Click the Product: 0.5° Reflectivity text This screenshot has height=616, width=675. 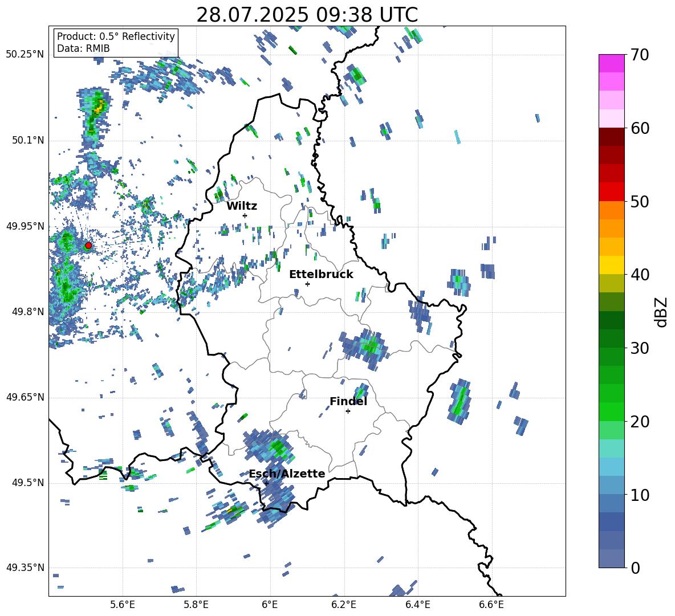click(x=116, y=36)
